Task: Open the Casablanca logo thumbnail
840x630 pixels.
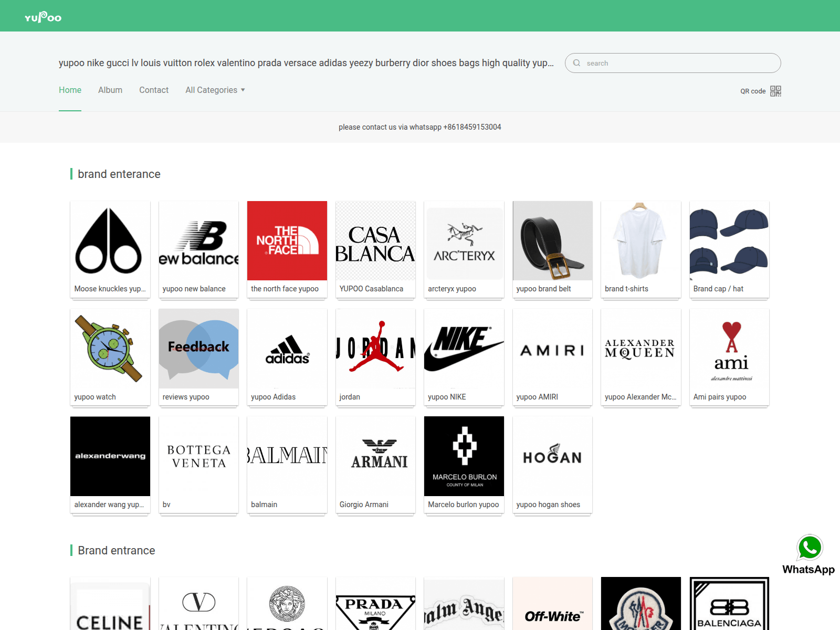Action: pos(375,240)
